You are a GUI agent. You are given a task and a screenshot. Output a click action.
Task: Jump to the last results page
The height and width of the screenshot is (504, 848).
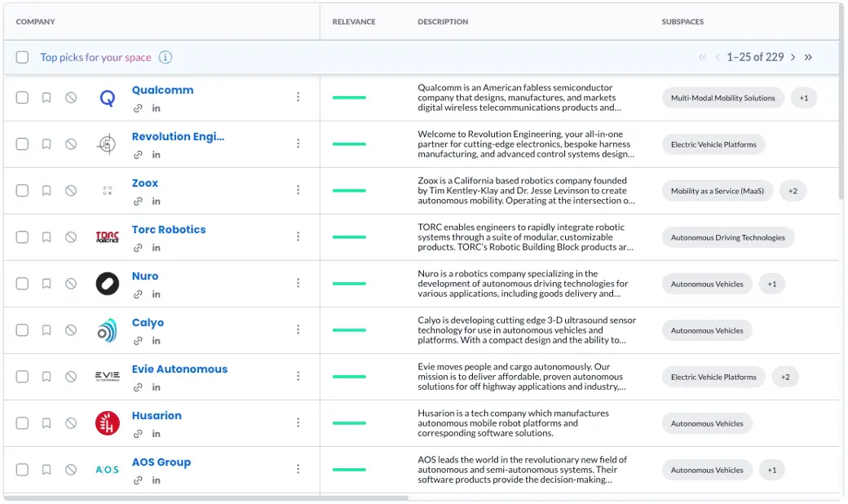tap(808, 57)
